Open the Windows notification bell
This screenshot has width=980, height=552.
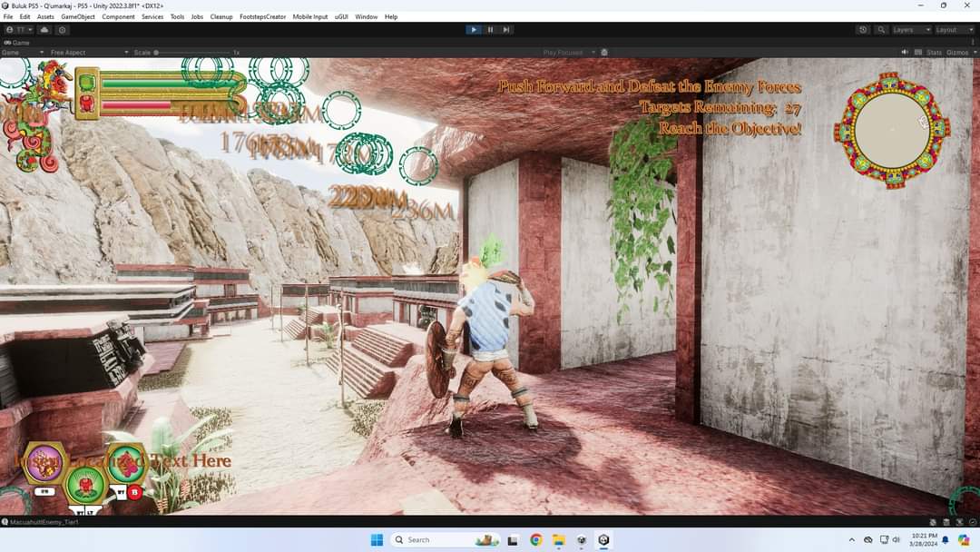pos(946,539)
